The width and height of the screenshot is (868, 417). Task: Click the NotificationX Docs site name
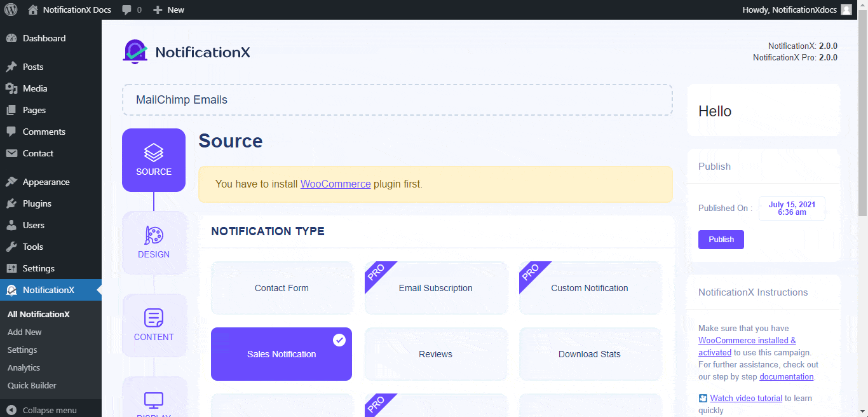77,10
